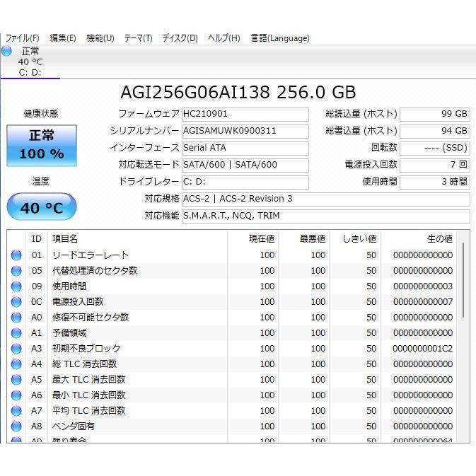
Task: Click the 最悪値 column header
Action: point(304,239)
